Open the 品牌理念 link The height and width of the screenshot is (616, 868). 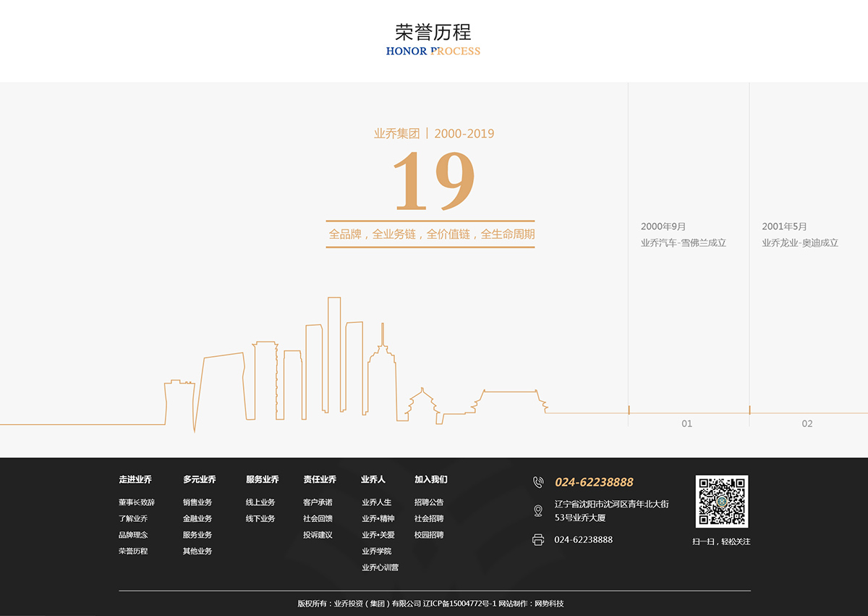coord(133,535)
